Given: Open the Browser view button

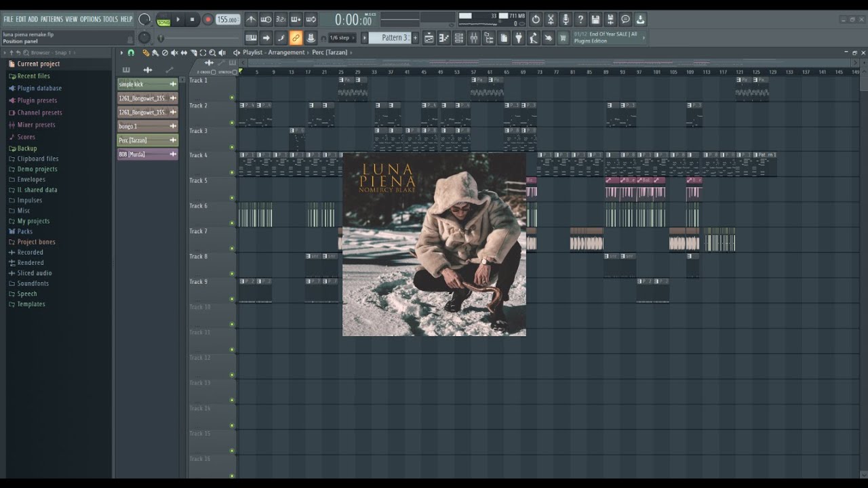Looking at the screenshot, I should pos(489,38).
